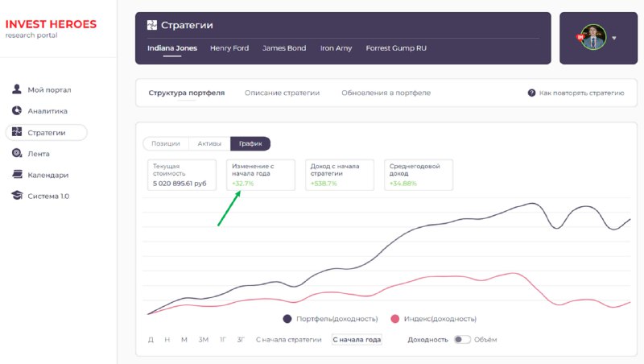Open the user profile avatar
This screenshot has height=364, width=644.
click(593, 37)
